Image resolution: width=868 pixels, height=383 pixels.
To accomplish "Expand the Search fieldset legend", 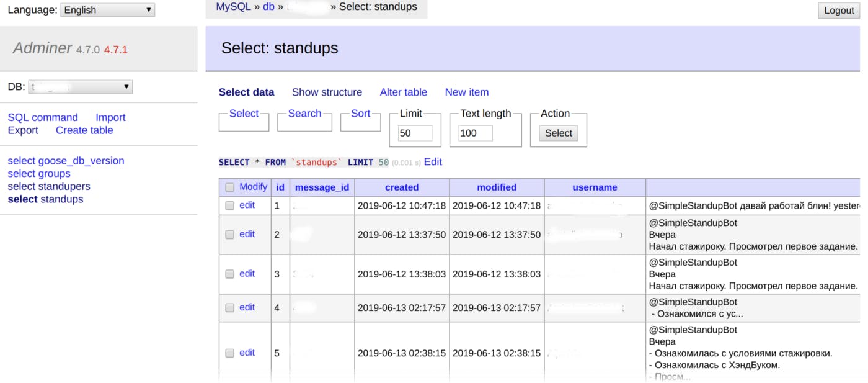I will pos(304,114).
